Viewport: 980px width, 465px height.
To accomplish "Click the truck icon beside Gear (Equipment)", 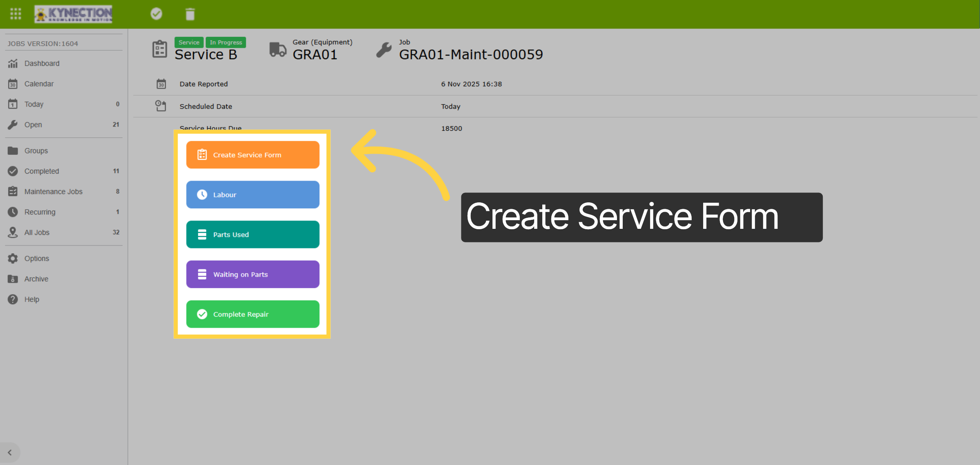I will (x=278, y=49).
